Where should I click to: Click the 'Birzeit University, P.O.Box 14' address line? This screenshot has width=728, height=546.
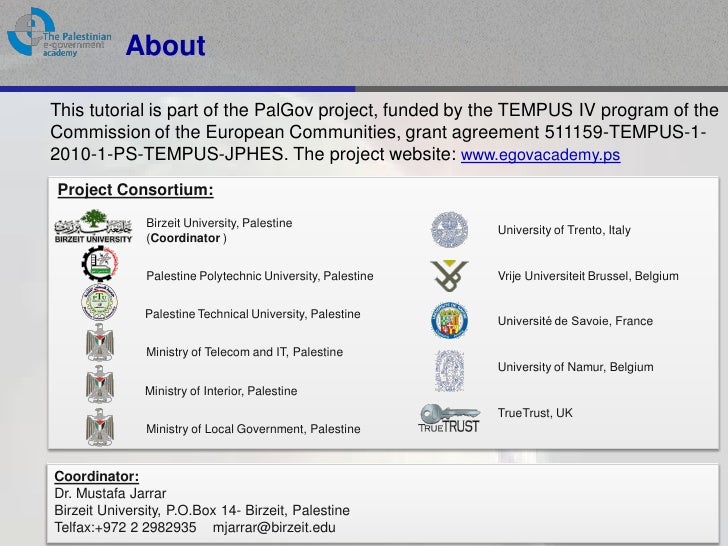coord(202,510)
